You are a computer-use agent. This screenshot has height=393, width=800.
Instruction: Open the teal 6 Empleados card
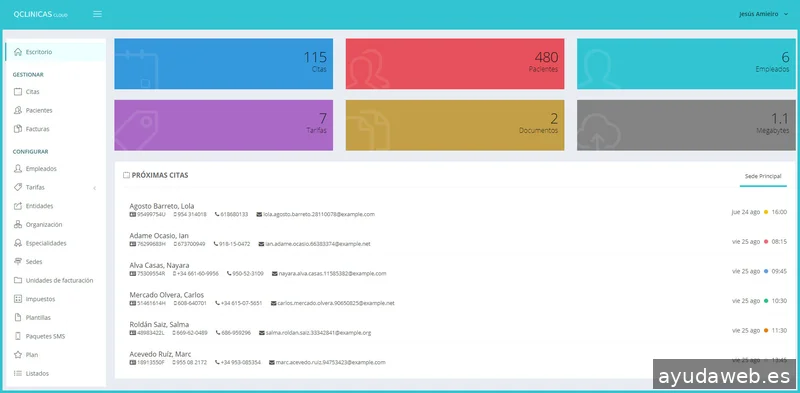[686, 64]
